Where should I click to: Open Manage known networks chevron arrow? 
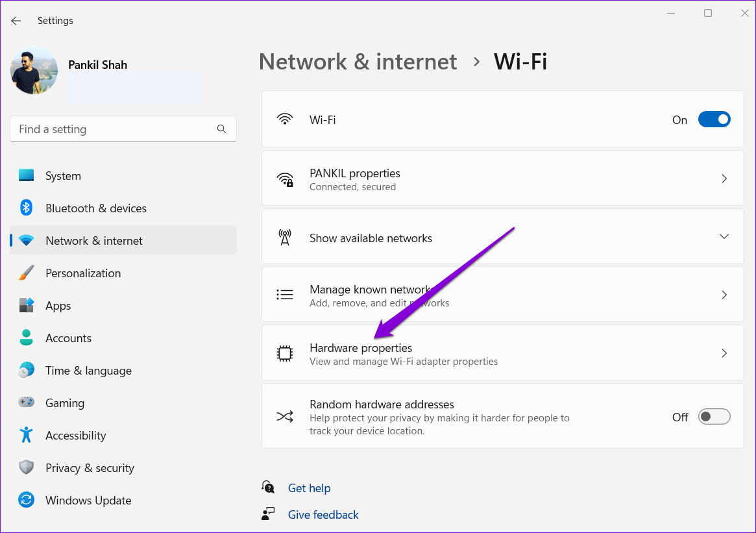tap(724, 295)
